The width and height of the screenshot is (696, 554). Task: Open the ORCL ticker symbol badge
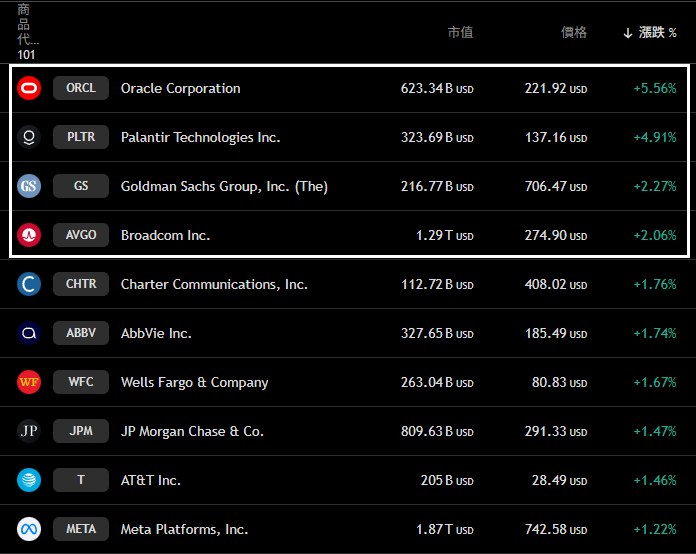point(81,88)
